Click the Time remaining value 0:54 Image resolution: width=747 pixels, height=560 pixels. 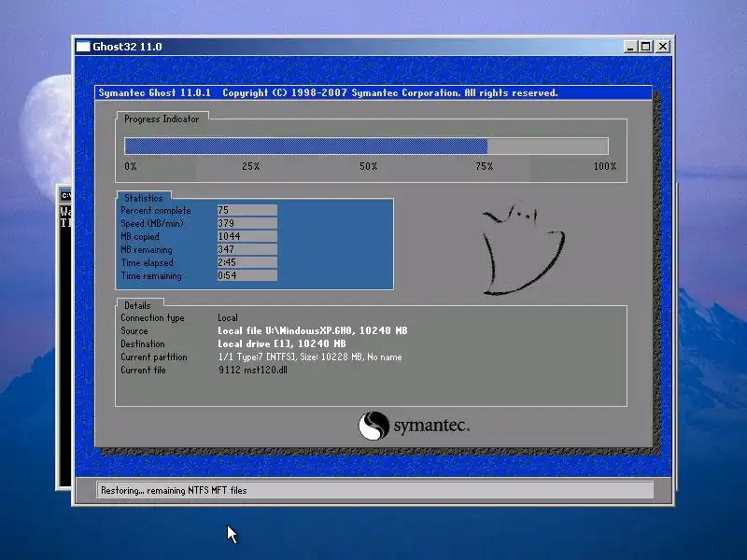pyautogui.click(x=247, y=275)
